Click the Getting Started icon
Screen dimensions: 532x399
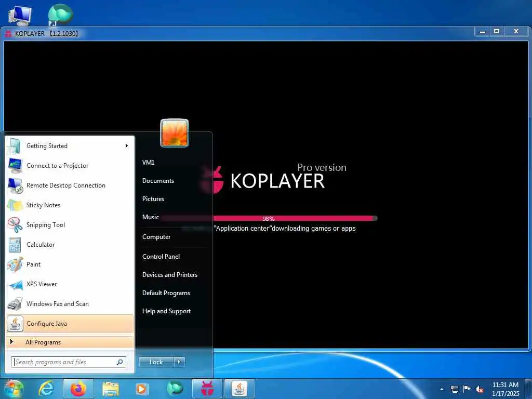14,146
